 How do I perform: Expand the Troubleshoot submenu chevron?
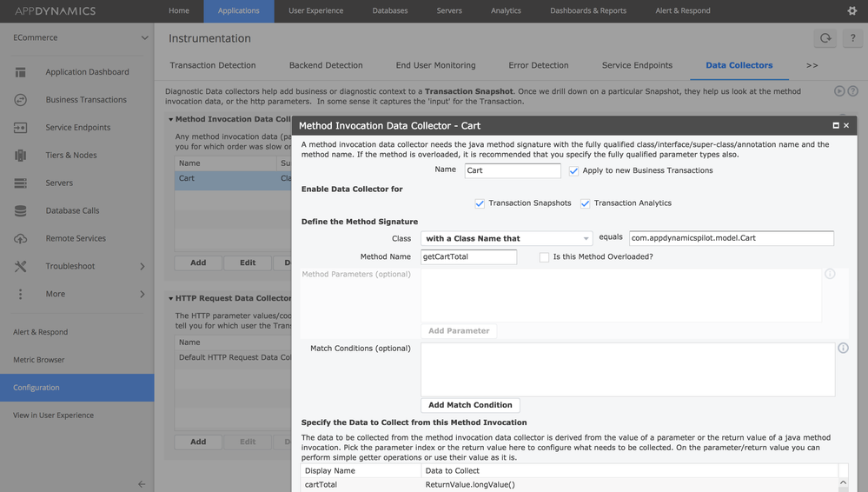coord(142,267)
